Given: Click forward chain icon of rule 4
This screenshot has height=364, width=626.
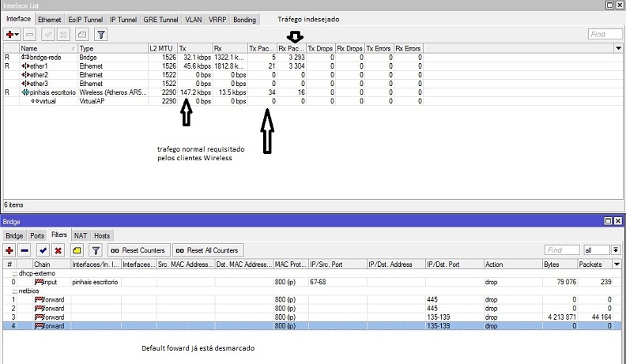Looking at the screenshot, I should coord(39,326).
